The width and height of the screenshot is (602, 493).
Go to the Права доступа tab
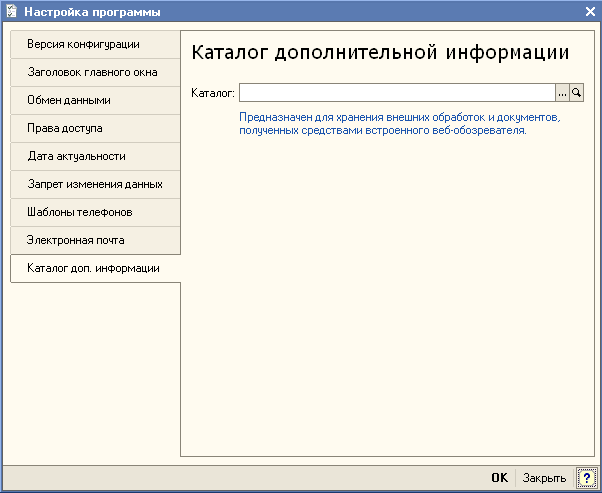95,129
